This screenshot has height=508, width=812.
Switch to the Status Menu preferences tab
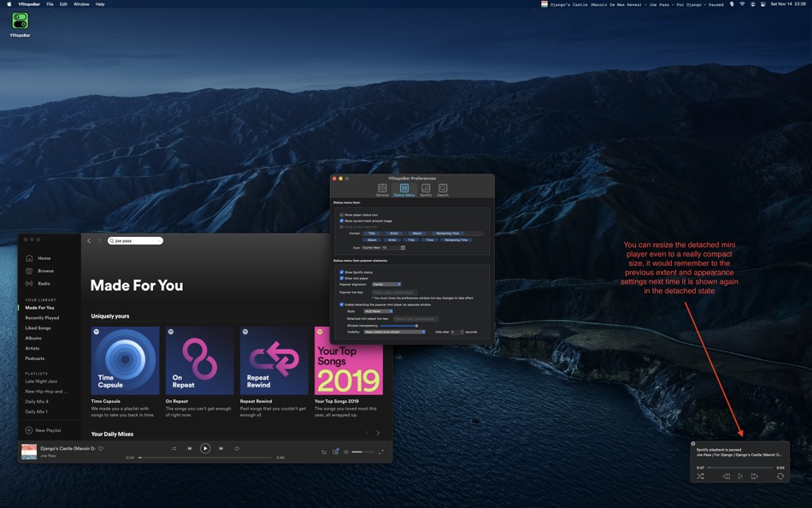[x=404, y=190]
